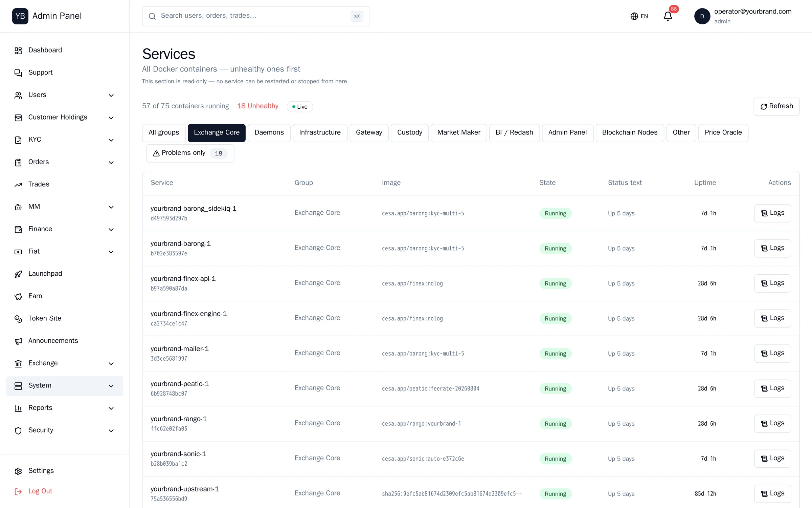The width and height of the screenshot is (812, 508).
Task: Click the search users input field
Action: pyautogui.click(x=255, y=16)
